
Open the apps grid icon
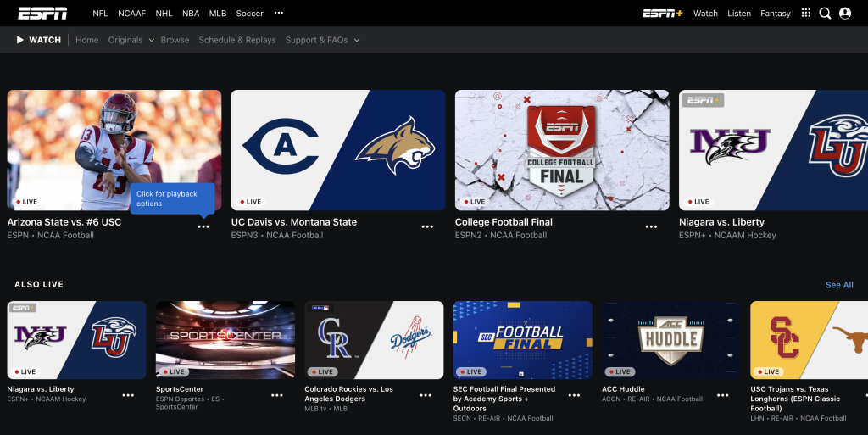click(x=806, y=13)
